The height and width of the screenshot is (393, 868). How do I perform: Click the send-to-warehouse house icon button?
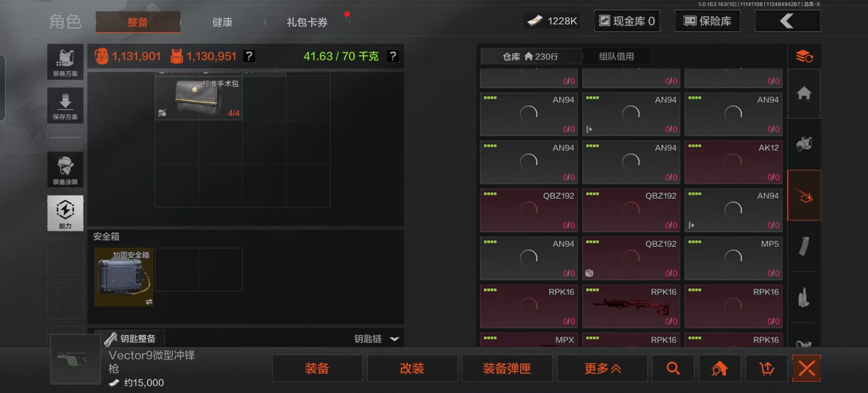point(720,368)
